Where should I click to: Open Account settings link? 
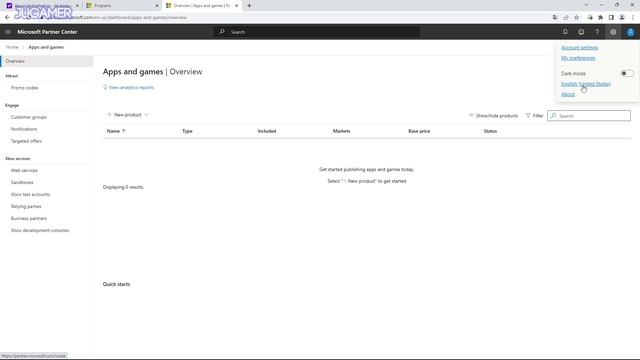580,48
